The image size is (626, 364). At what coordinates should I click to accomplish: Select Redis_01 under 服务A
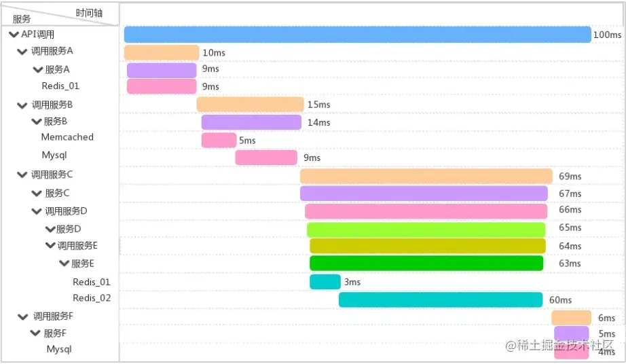60,86
